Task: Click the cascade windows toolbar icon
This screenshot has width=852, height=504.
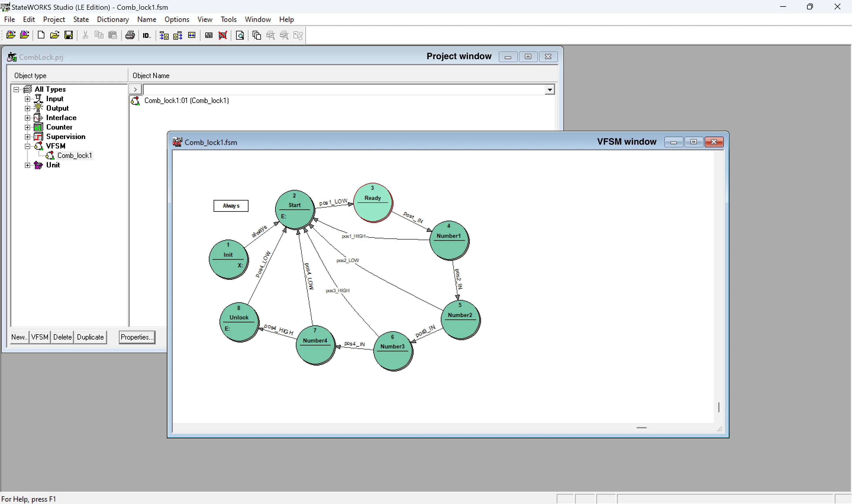Action: pos(257,35)
